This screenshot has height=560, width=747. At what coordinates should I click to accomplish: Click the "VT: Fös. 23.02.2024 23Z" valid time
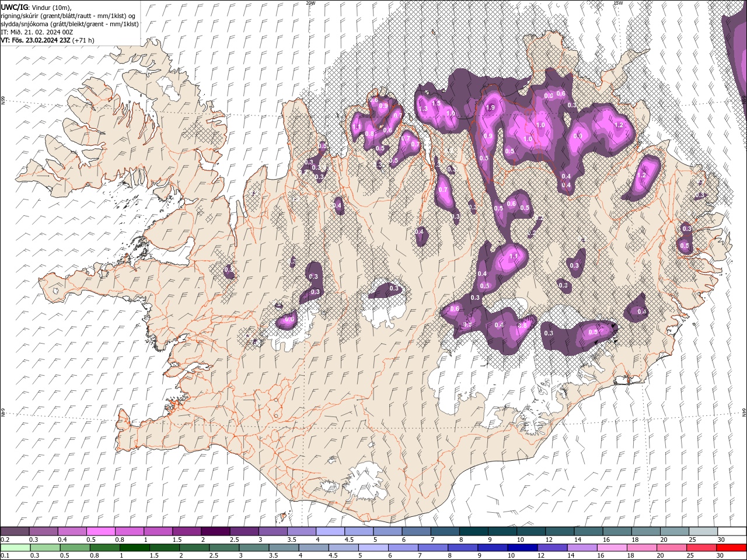tap(36, 40)
